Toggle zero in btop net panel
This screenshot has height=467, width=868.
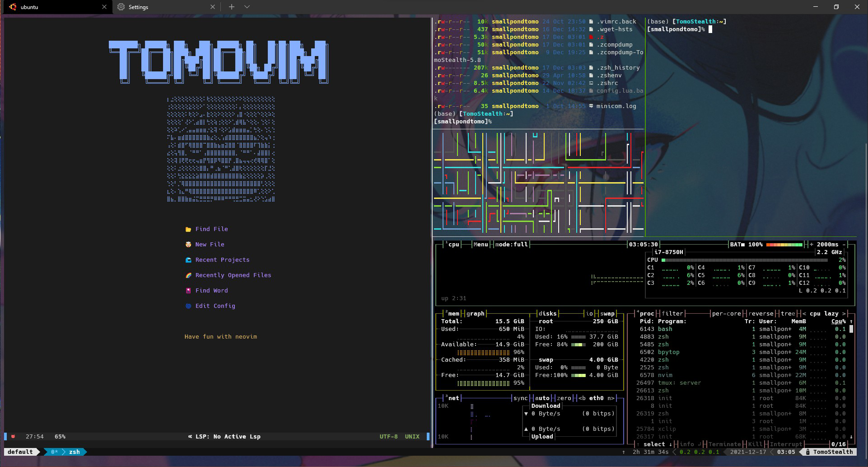[x=564, y=398]
